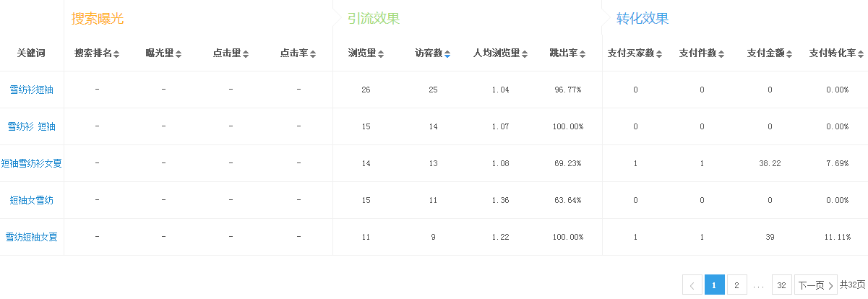Screen dimensions: 868x299
Task: Select average views 1.36
Action: (500, 200)
